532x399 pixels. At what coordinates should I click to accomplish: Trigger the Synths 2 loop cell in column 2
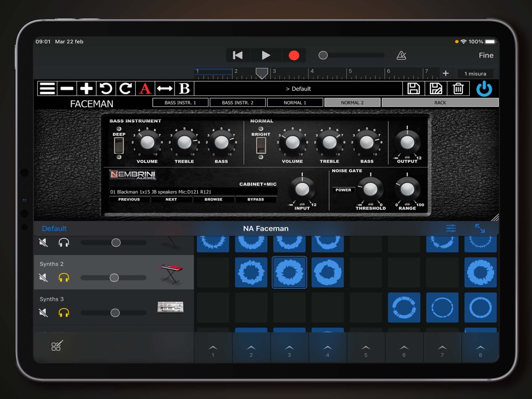(x=251, y=272)
